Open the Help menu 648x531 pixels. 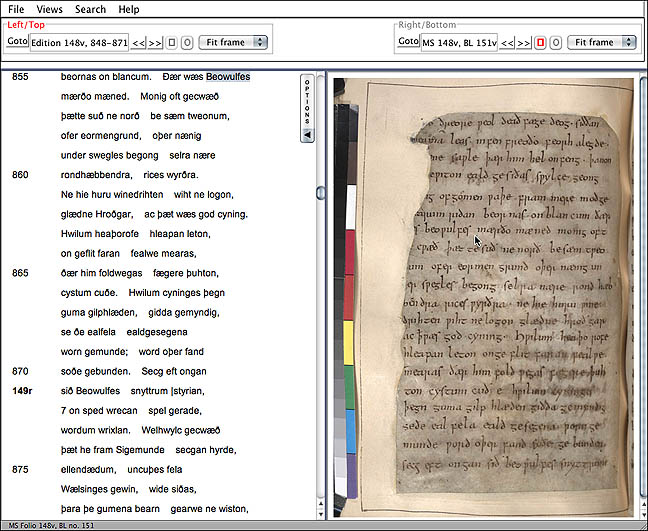pyautogui.click(x=129, y=9)
